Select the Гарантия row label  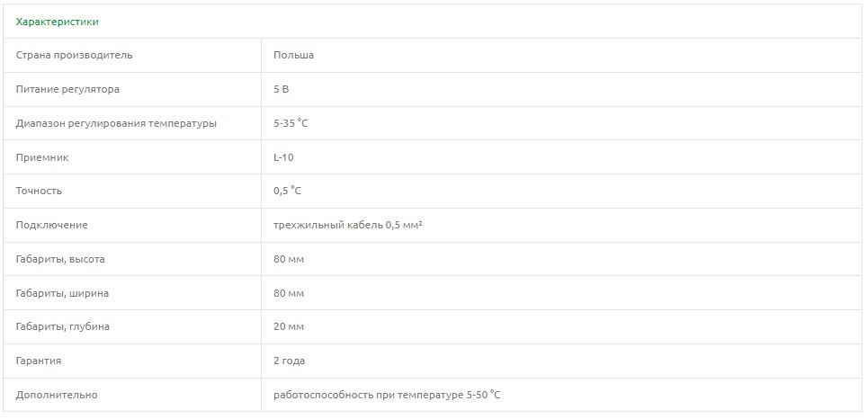(x=39, y=361)
